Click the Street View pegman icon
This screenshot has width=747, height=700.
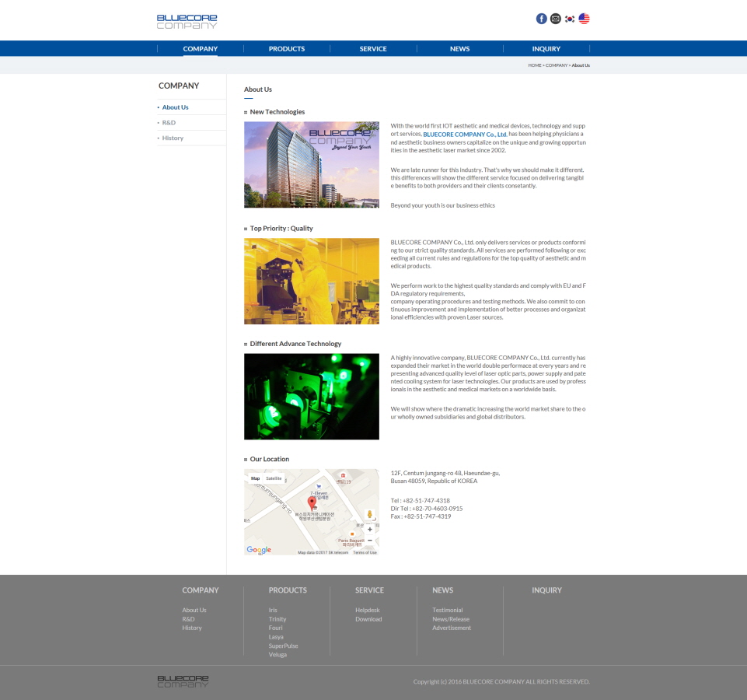pyautogui.click(x=369, y=515)
